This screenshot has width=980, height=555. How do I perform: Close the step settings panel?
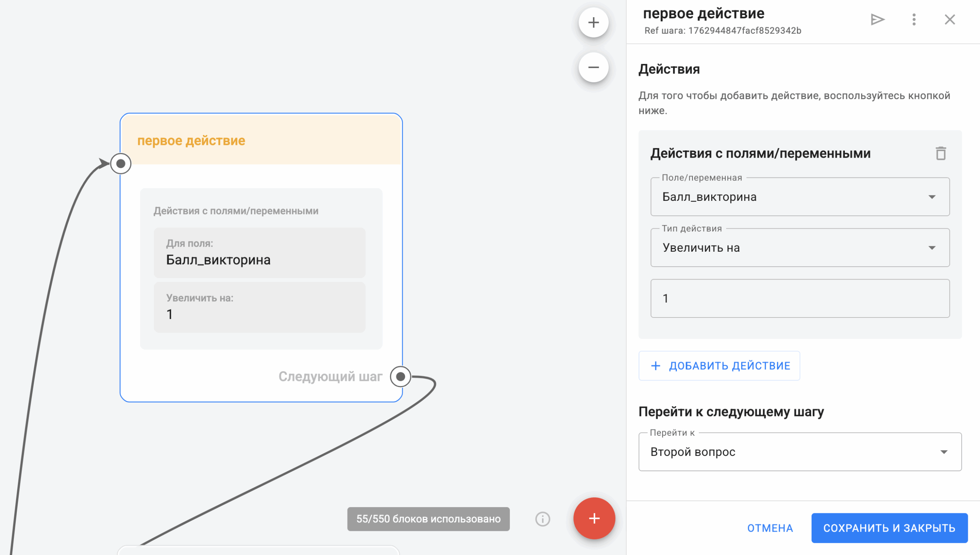(x=949, y=20)
